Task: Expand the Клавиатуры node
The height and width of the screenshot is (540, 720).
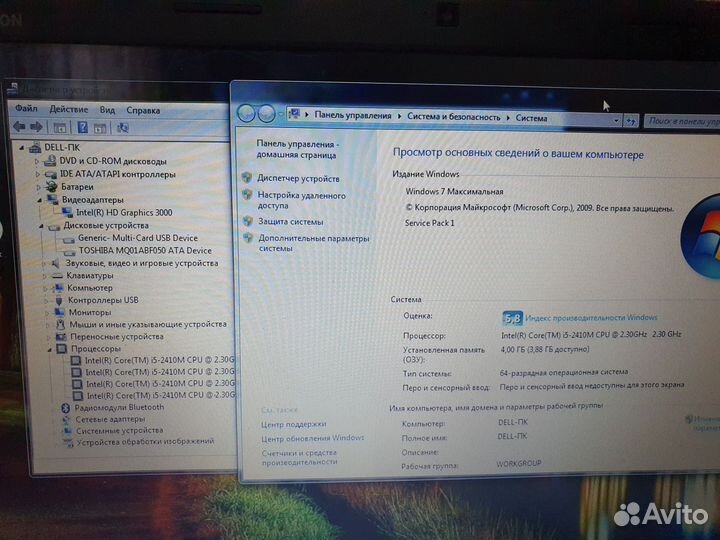Action: pos(45,276)
